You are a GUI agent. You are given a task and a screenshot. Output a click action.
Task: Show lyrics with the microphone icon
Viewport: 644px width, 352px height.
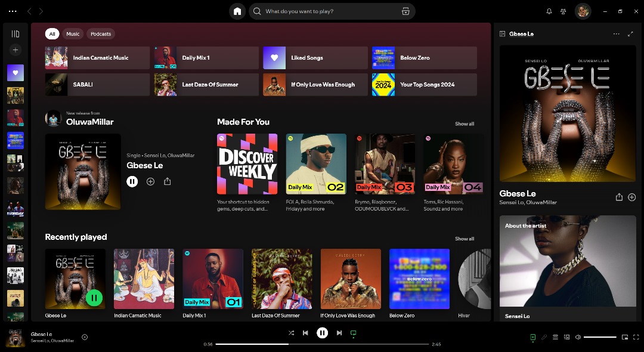point(544,337)
